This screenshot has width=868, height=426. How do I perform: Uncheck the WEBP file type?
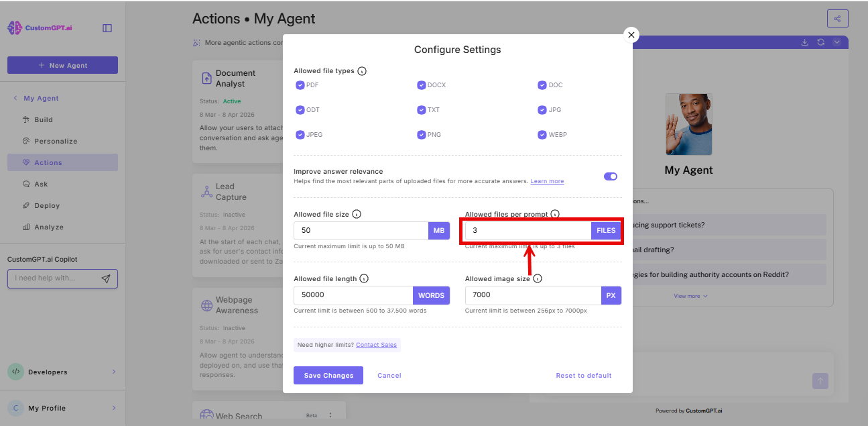(x=542, y=134)
